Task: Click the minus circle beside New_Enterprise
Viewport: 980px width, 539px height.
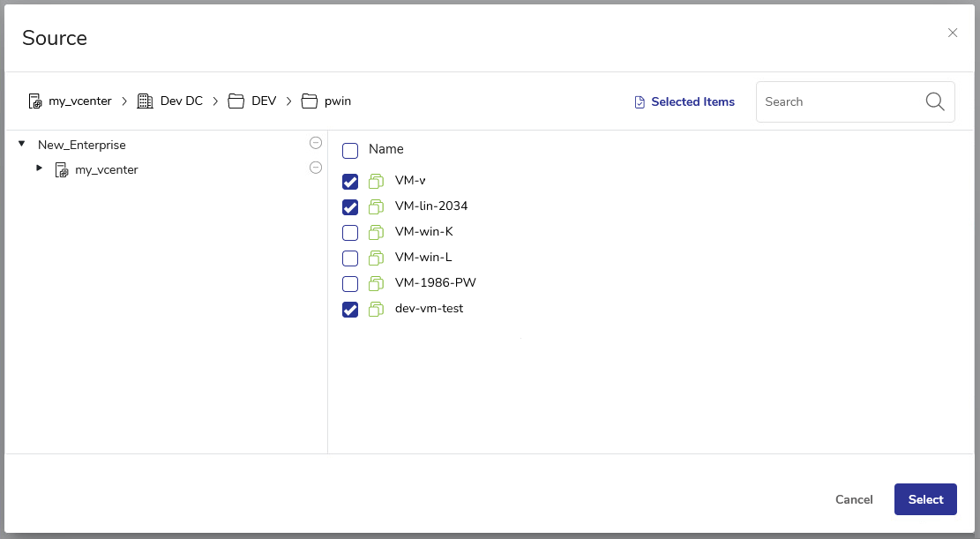Action: (x=316, y=144)
